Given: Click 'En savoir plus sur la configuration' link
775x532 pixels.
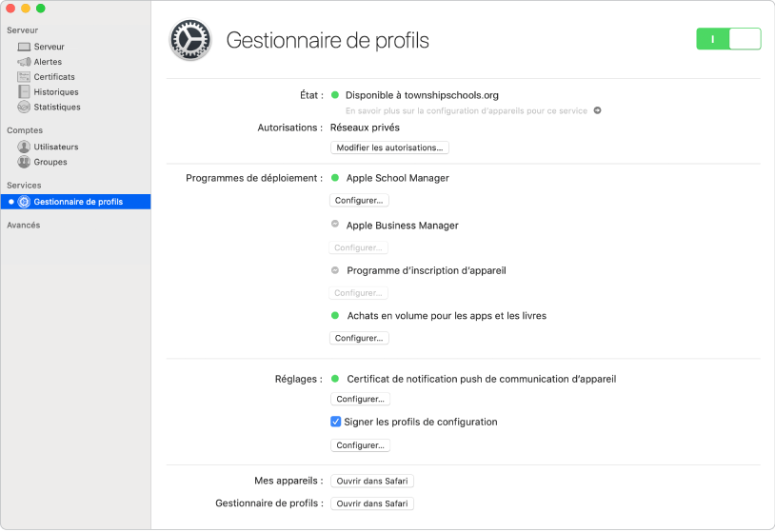Looking at the screenshot, I should coord(467,110).
